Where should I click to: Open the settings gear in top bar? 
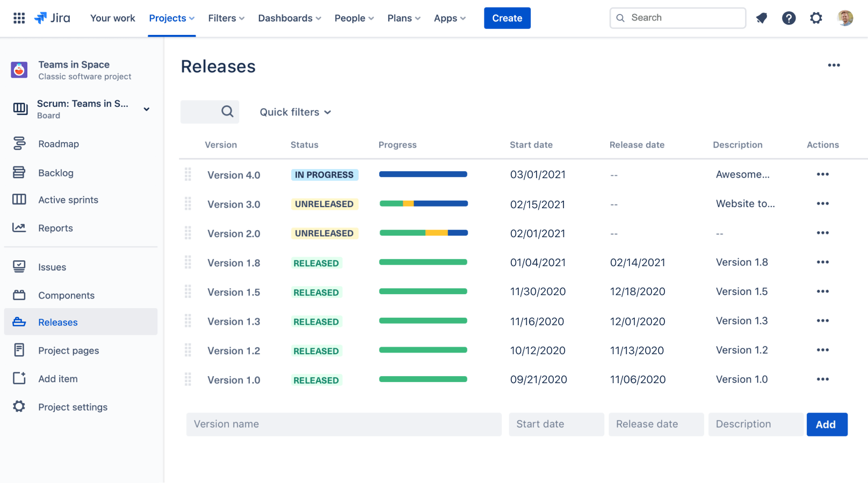tap(816, 18)
